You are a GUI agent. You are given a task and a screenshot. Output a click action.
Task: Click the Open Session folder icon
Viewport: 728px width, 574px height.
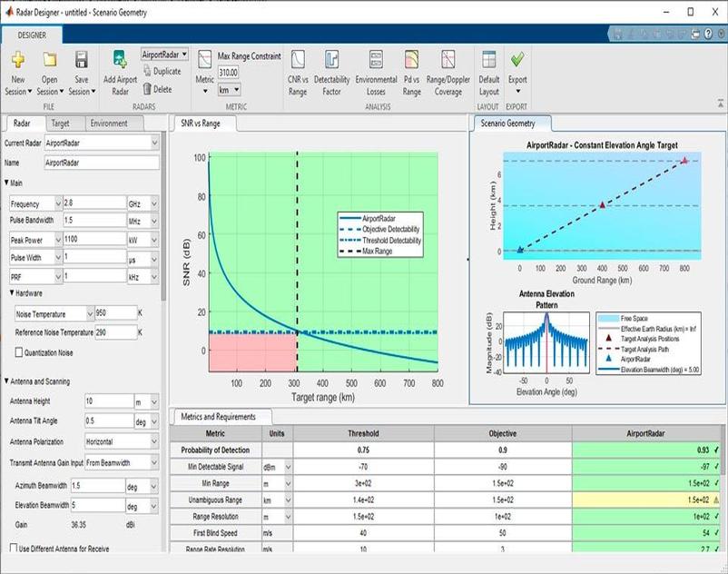[50, 59]
